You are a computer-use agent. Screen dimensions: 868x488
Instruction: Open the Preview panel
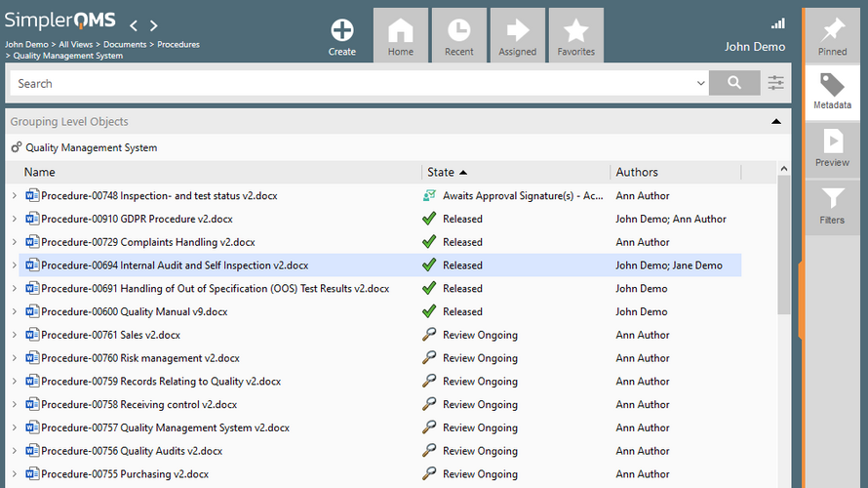tap(832, 148)
